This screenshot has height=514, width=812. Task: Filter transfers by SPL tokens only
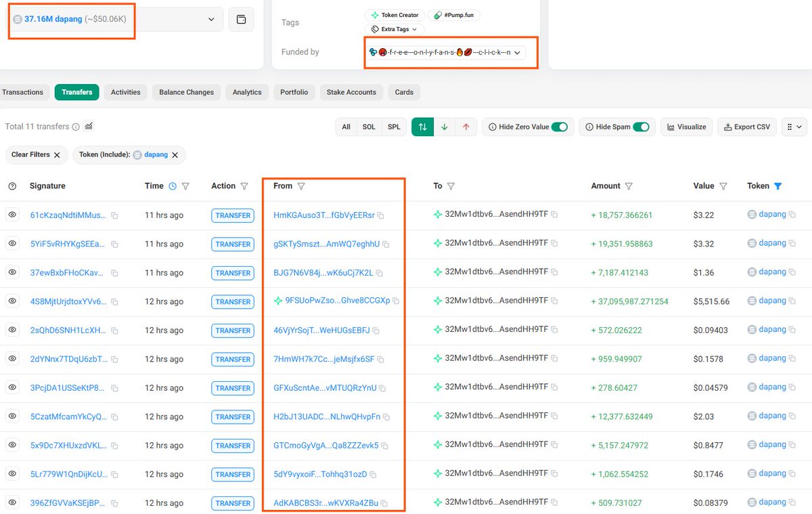(x=394, y=126)
